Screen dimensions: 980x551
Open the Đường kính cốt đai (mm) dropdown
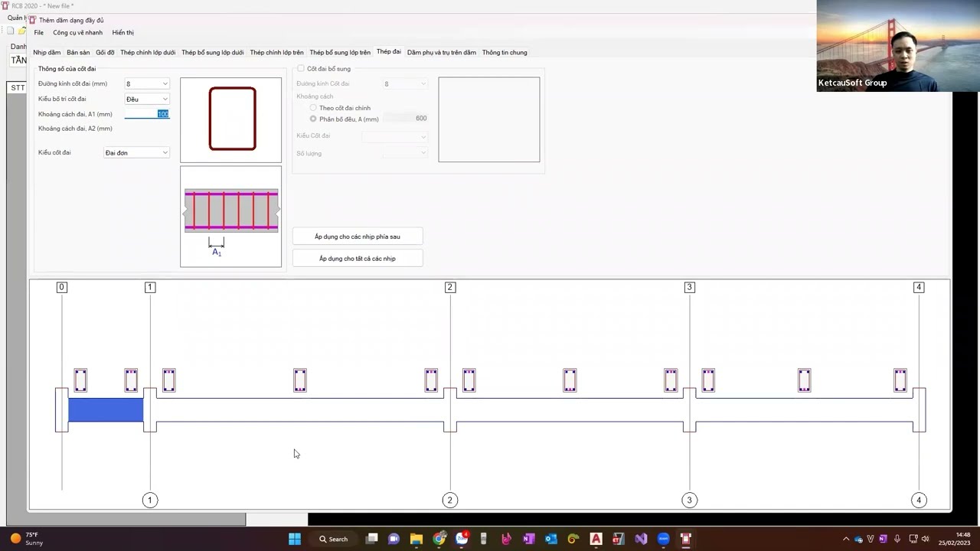pos(147,83)
